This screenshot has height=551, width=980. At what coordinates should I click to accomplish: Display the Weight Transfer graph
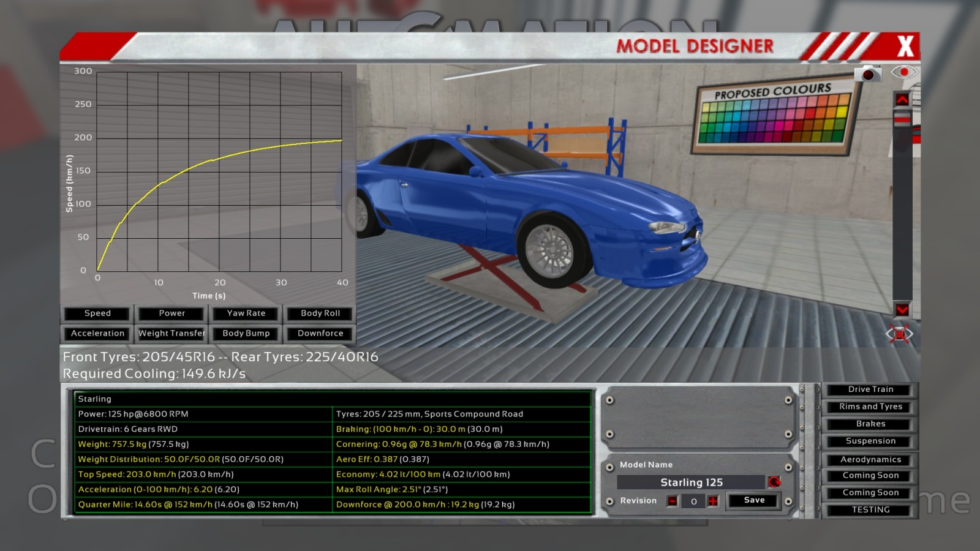point(171,334)
